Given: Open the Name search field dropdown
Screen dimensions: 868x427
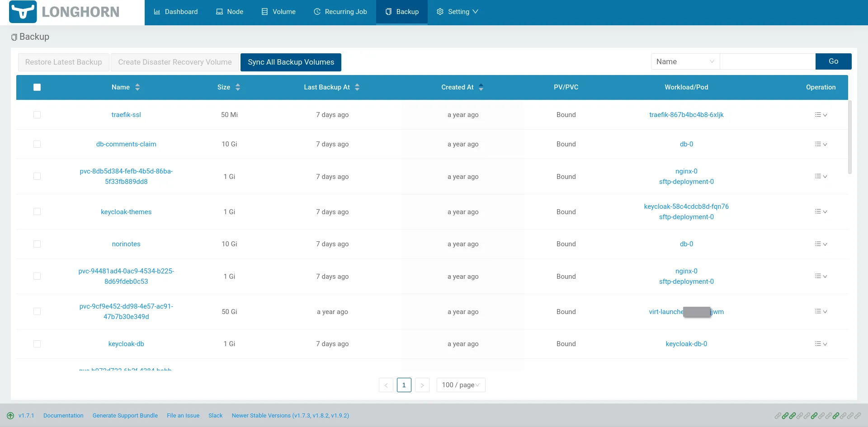Looking at the screenshot, I should pos(685,61).
